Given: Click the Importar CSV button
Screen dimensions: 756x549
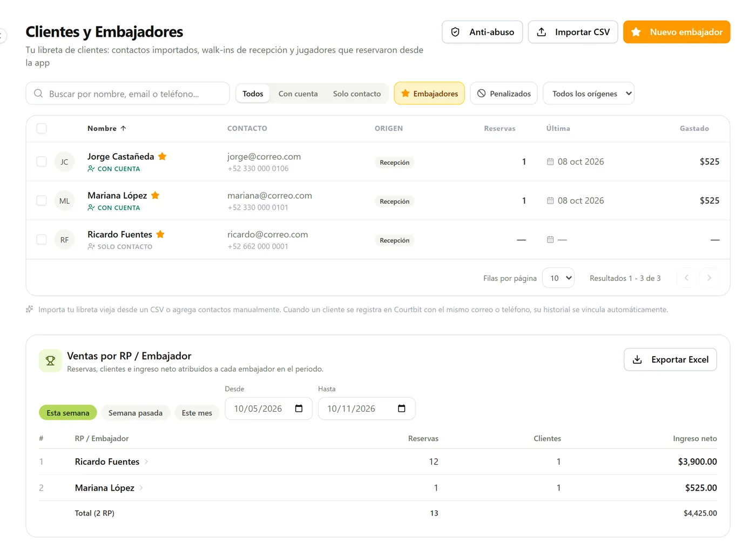Looking at the screenshot, I should point(573,32).
